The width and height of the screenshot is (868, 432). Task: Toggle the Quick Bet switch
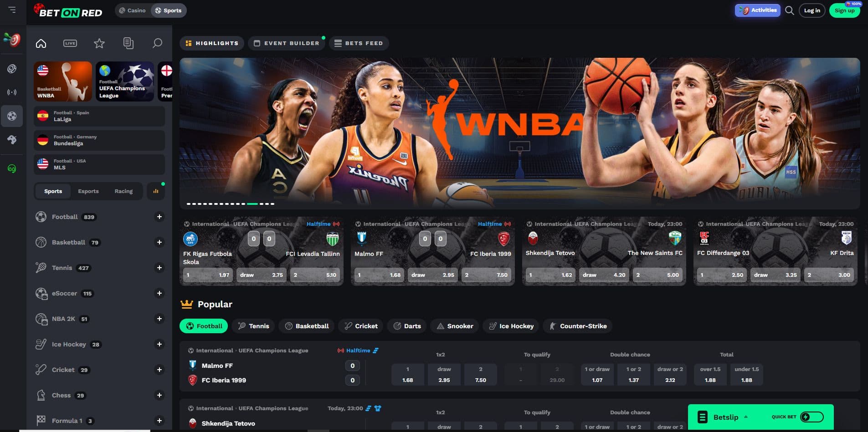click(x=812, y=417)
